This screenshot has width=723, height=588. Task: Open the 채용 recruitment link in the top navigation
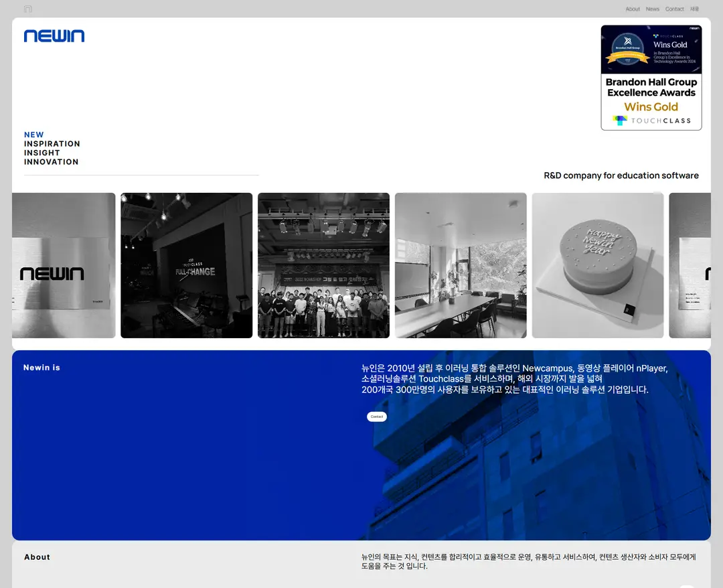pos(694,9)
